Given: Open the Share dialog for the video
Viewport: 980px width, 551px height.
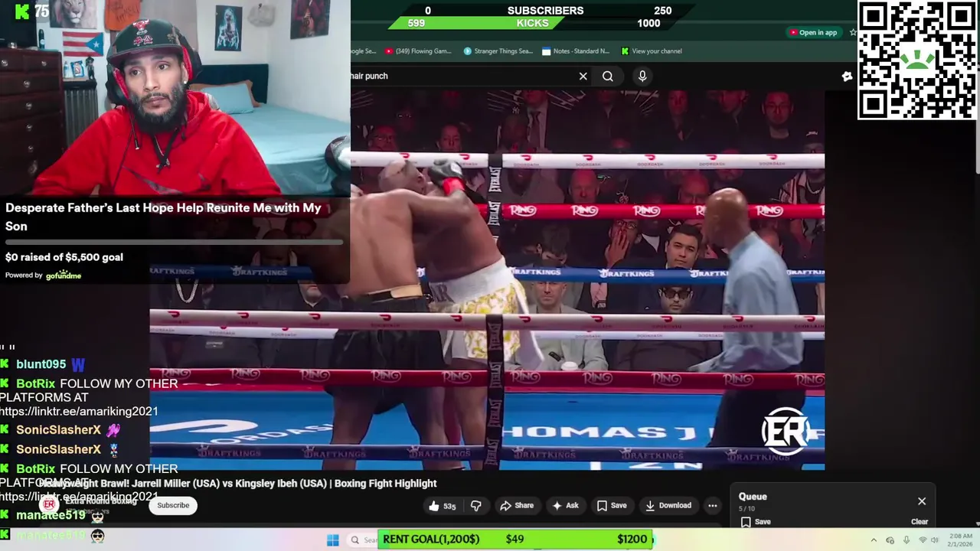Looking at the screenshot, I should pyautogui.click(x=517, y=506).
